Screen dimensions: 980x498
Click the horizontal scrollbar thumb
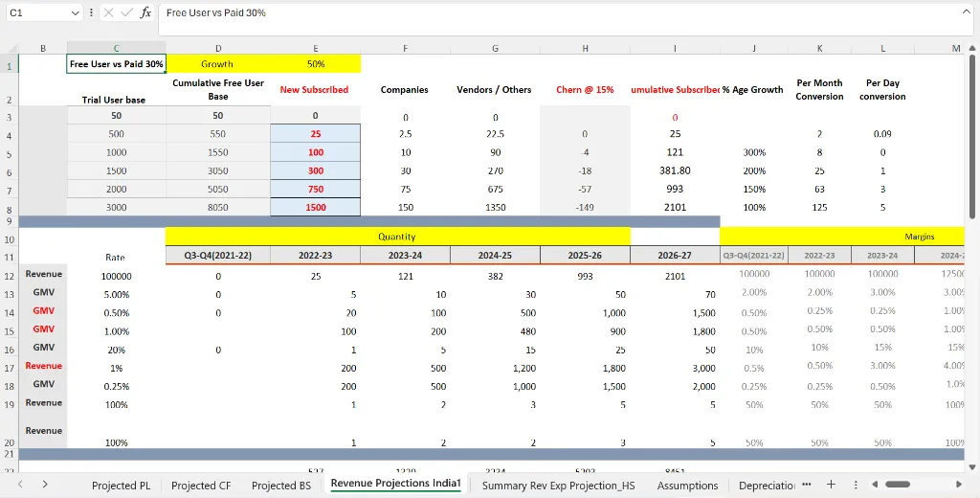click(x=899, y=485)
